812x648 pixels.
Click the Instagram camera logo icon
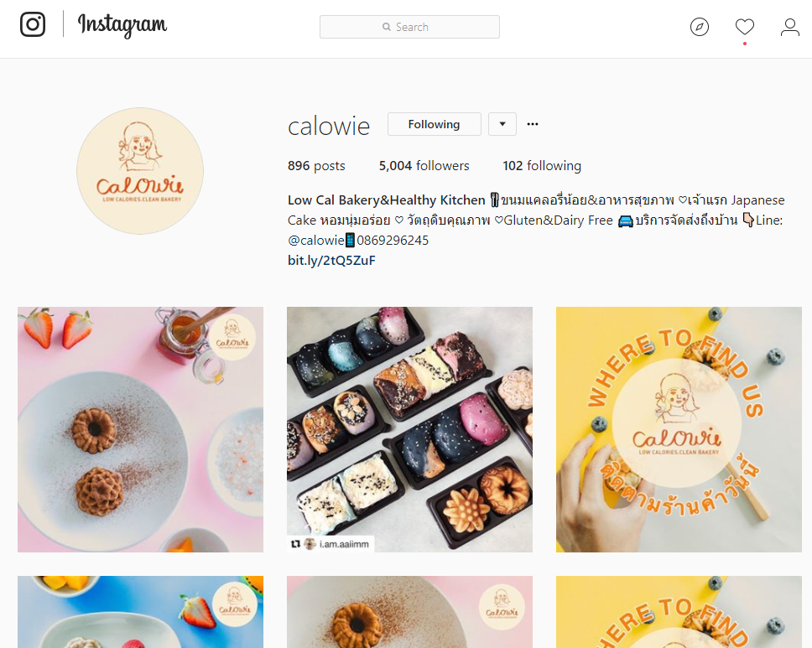pos(33,24)
